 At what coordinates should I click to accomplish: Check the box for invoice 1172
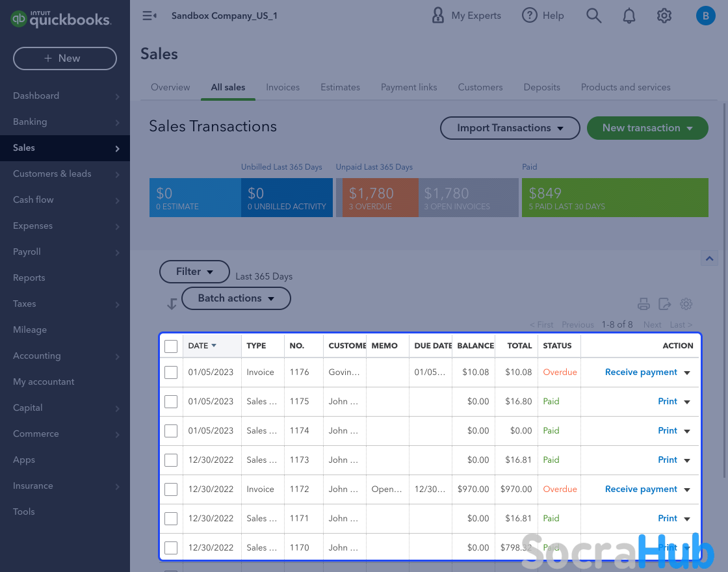171,489
